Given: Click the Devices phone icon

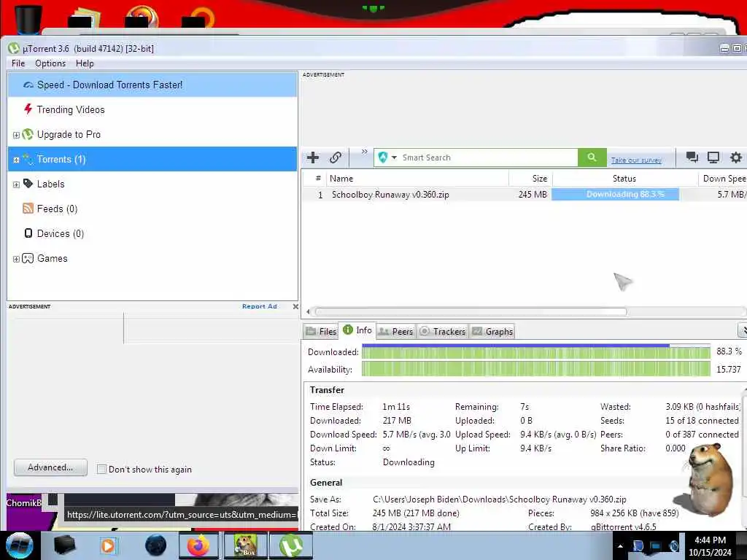Looking at the screenshot, I should pyautogui.click(x=28, y=233).
